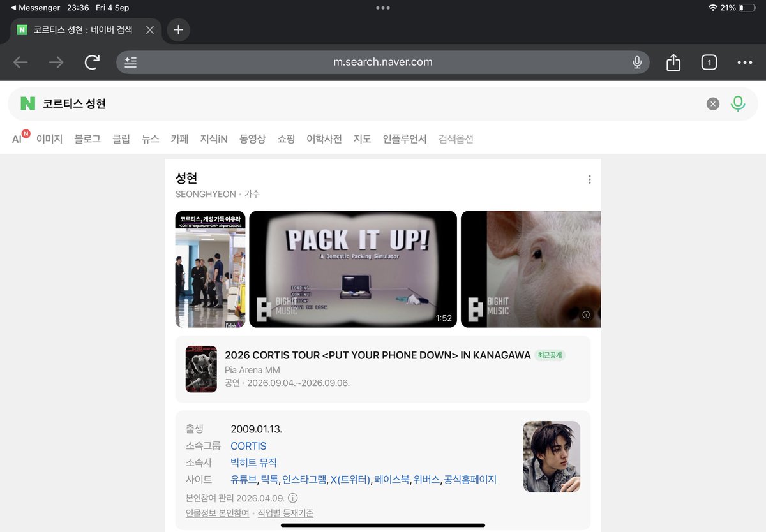Open CORTIS group link
Screen dimensions: 766x532
pyautogui.click(x=248, y=446)
